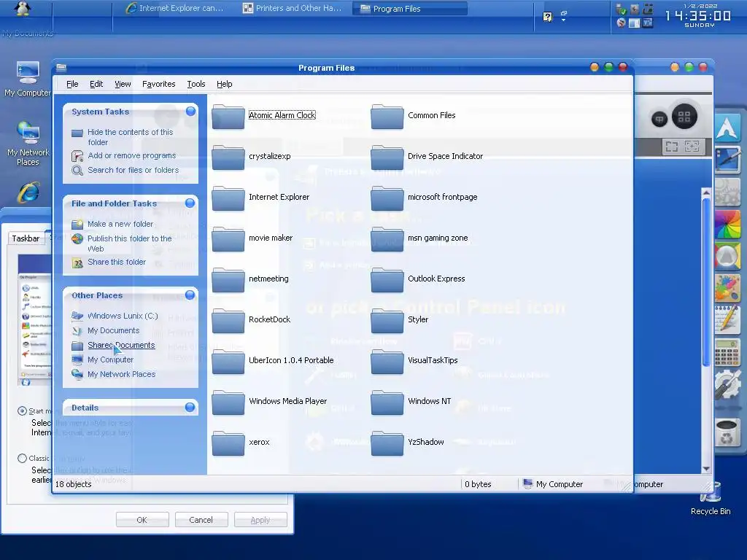Click the Internet Explorer desktop icon
The height and width of the screenshot is (560, 747).
pos(28,192)
